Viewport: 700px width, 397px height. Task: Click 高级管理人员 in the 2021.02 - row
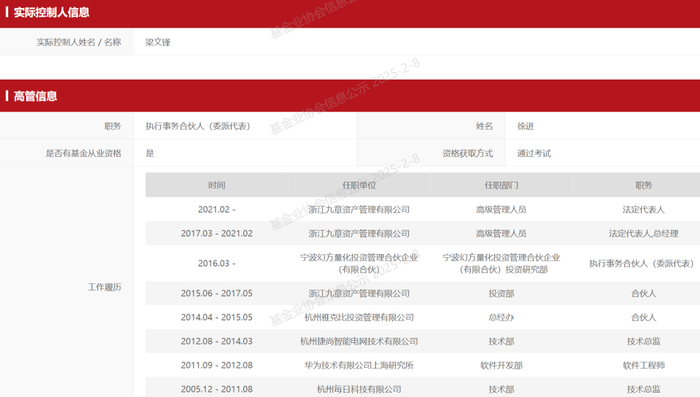point(501,209)
